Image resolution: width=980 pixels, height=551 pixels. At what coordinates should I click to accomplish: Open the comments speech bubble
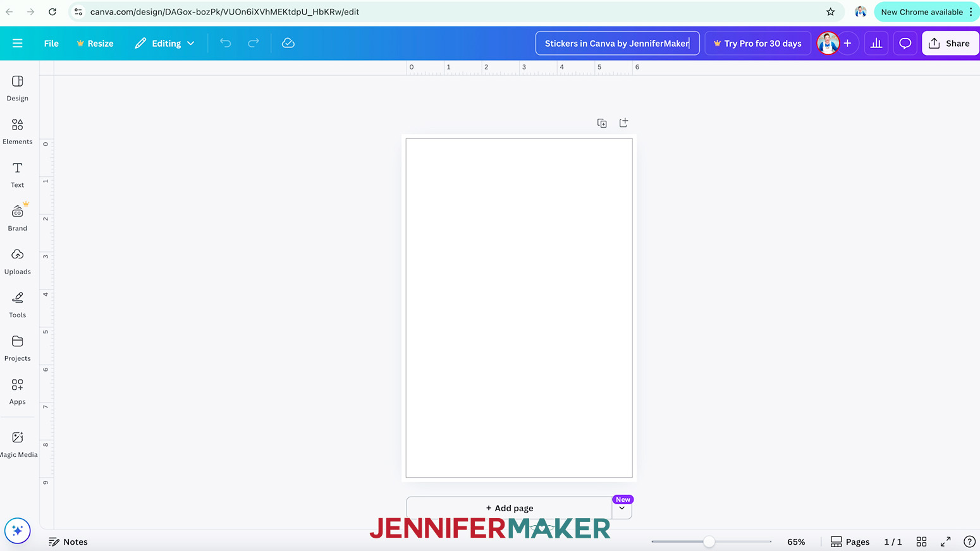905,43
